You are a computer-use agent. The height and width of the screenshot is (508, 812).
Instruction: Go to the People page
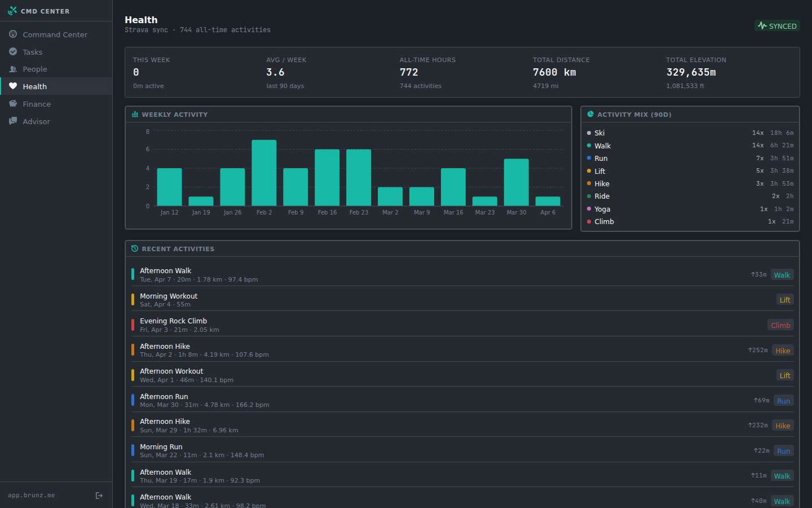pos(56,69)
